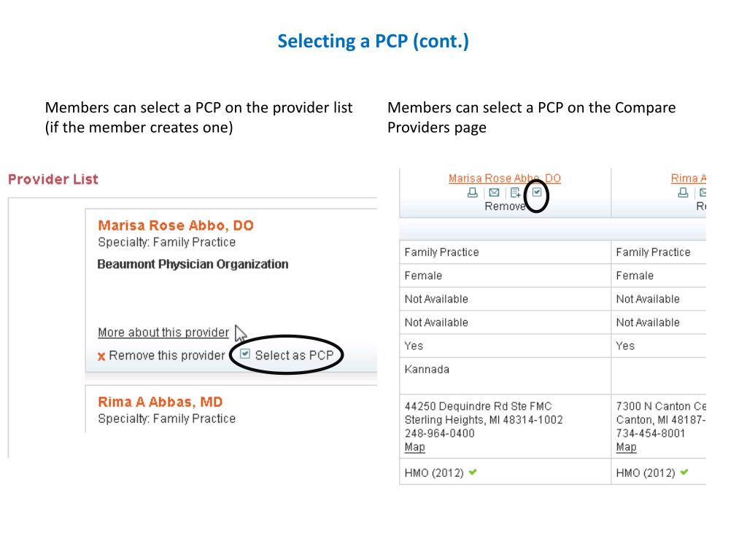Open the Marisa Rose Abbo, DO provider list entry
The image size is (747, 560).
pyautogui.click(x=176, y=225)
